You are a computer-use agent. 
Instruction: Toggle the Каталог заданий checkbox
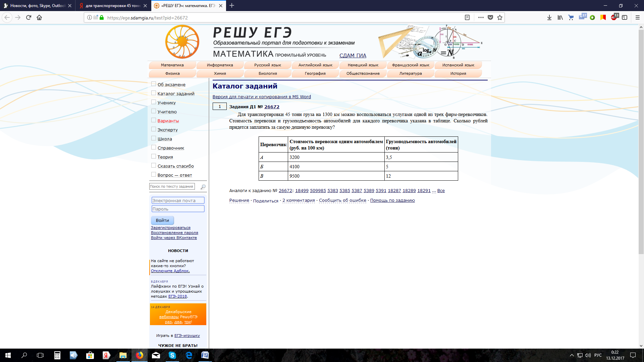[154, 93]
